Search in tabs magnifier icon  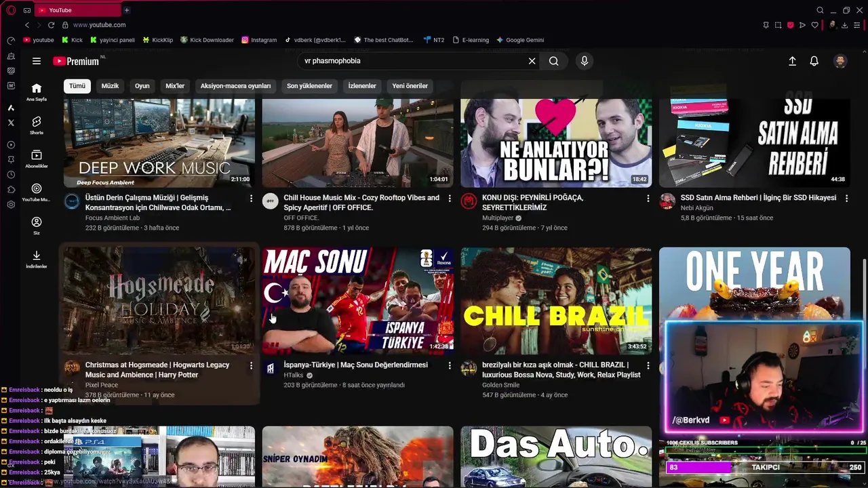click(x=820, y=10)
